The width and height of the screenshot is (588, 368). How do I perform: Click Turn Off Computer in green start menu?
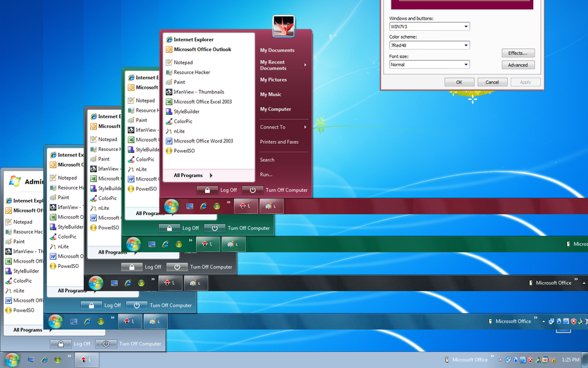click(x=237, y=228)
